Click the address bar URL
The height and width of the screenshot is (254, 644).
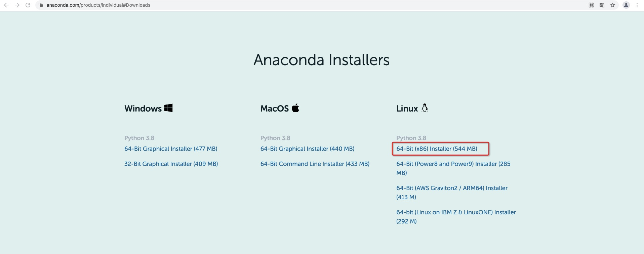(x=98, y=5)
